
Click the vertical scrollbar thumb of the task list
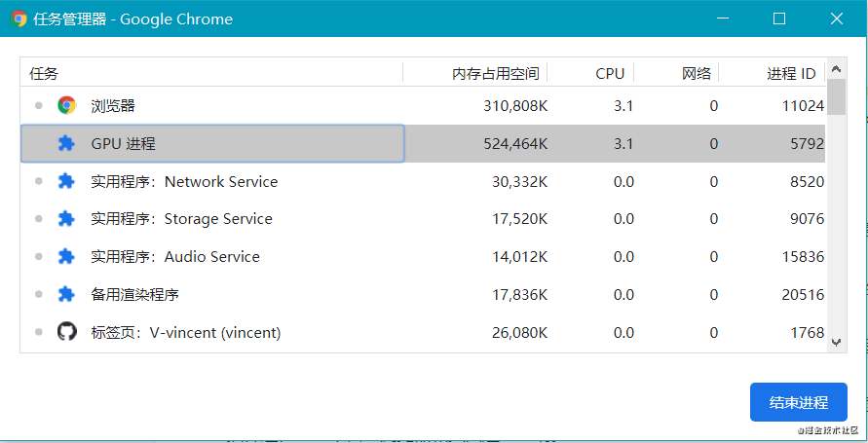click(x=836, y=96)
